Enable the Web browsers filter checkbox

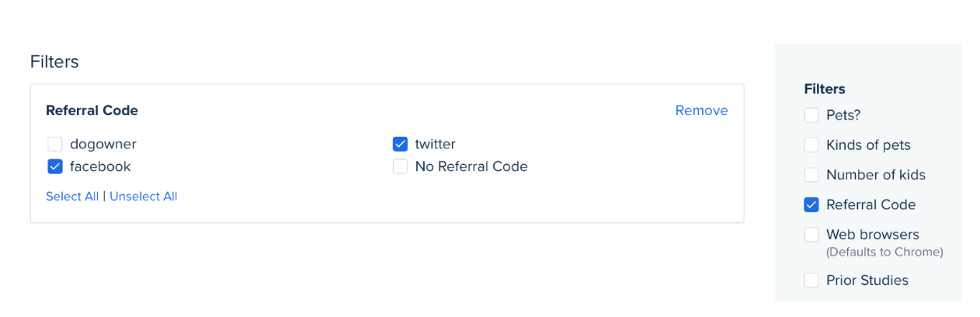click(x=811, y=235)
